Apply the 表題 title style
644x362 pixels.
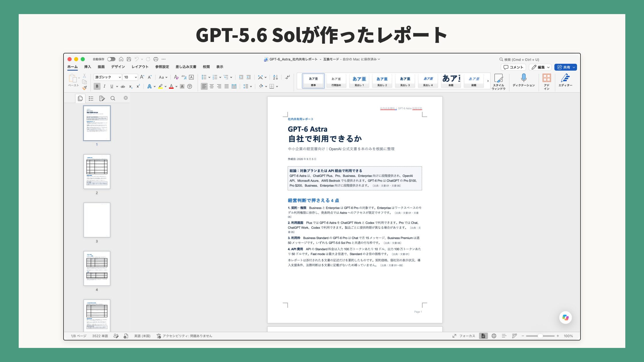pos(451,81)
